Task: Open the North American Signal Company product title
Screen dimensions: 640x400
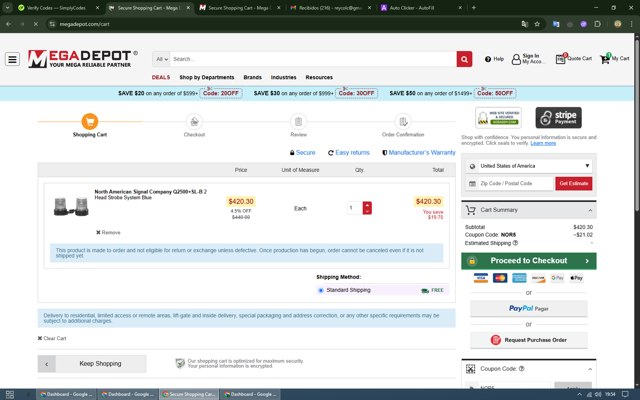Action: pos(151,194)
